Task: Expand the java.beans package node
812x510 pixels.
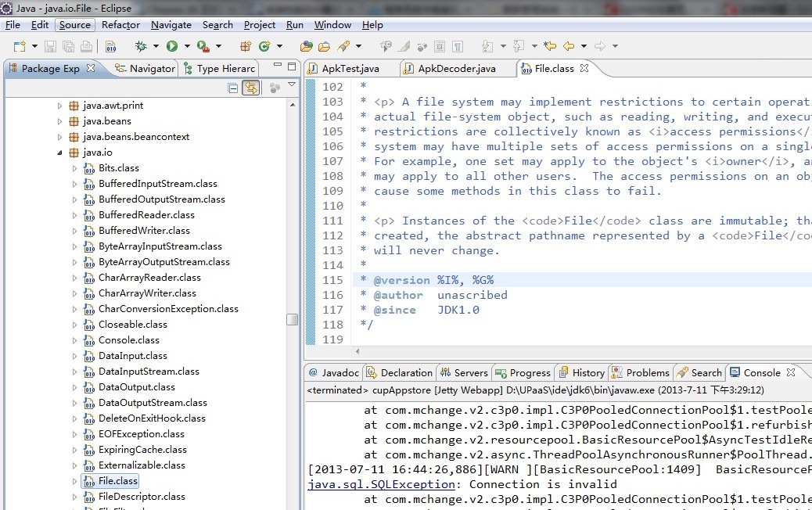Action: [60, 121]
